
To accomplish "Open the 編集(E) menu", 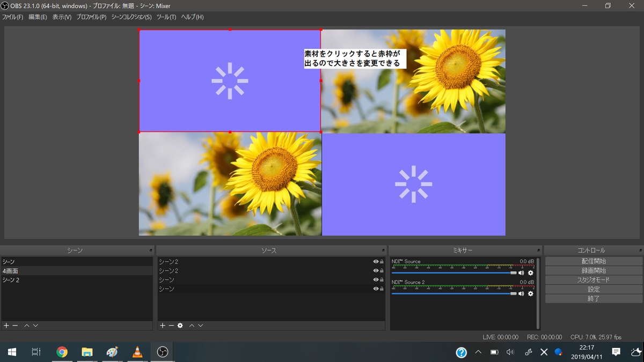I will (x=38, y=17).
